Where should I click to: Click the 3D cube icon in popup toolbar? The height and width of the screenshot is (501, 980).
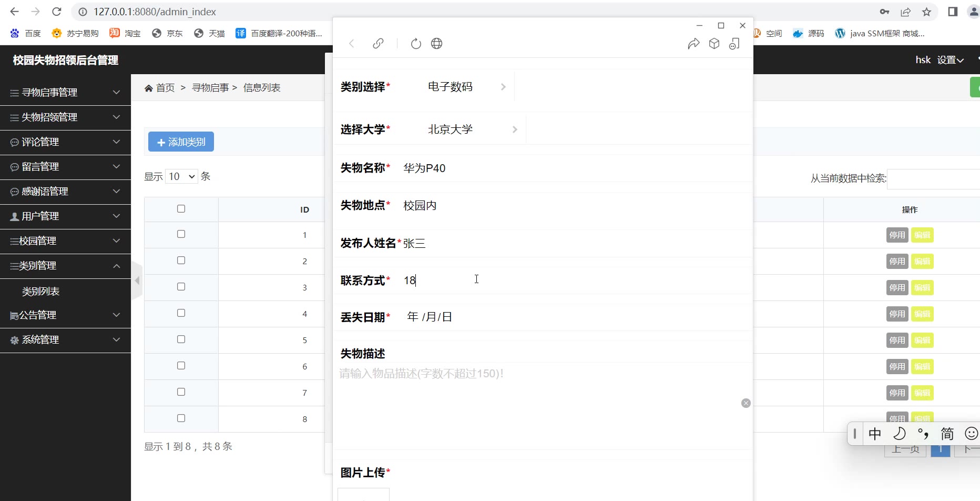pos(714,44)
